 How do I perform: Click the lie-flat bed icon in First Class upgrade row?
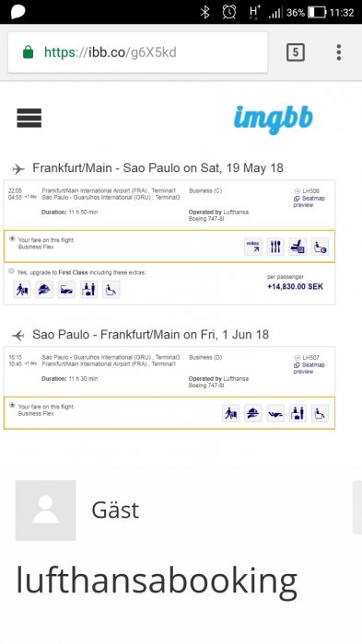66,290
